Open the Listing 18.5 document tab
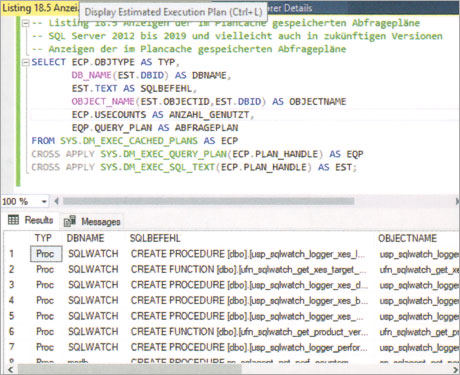The width and height of the screenshot is (460, 375). pos(40,7)
